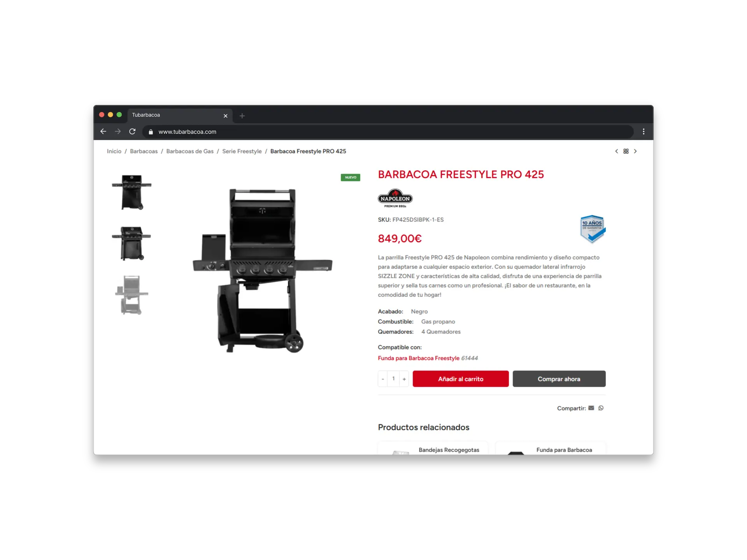Click the SKU FP425DSIBPK-1-ES text
This screenshot has width=747, height=560.
click(x=410, y=220)
